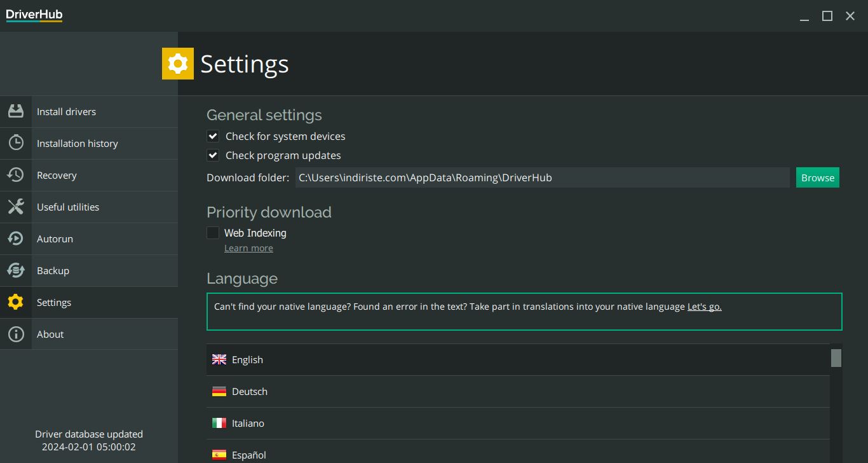
Task: Select Español language
Action: pyautogui.click(x=518, y=452)
